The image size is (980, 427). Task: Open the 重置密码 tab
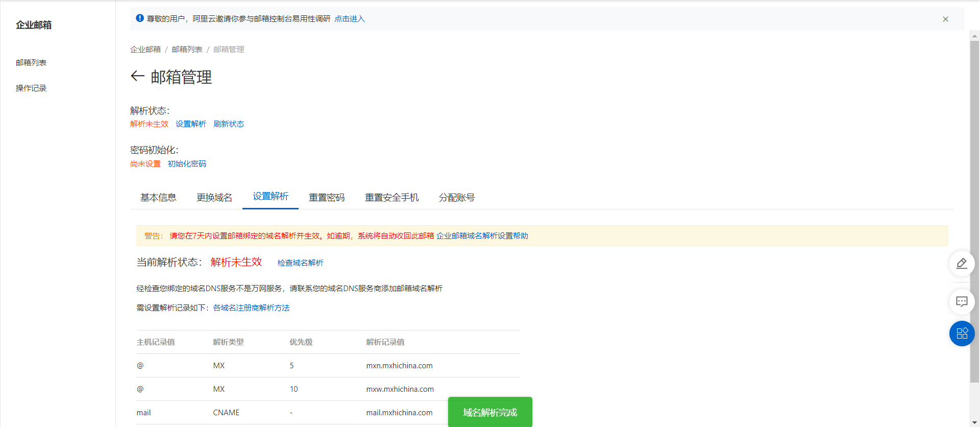coord(327,198)
